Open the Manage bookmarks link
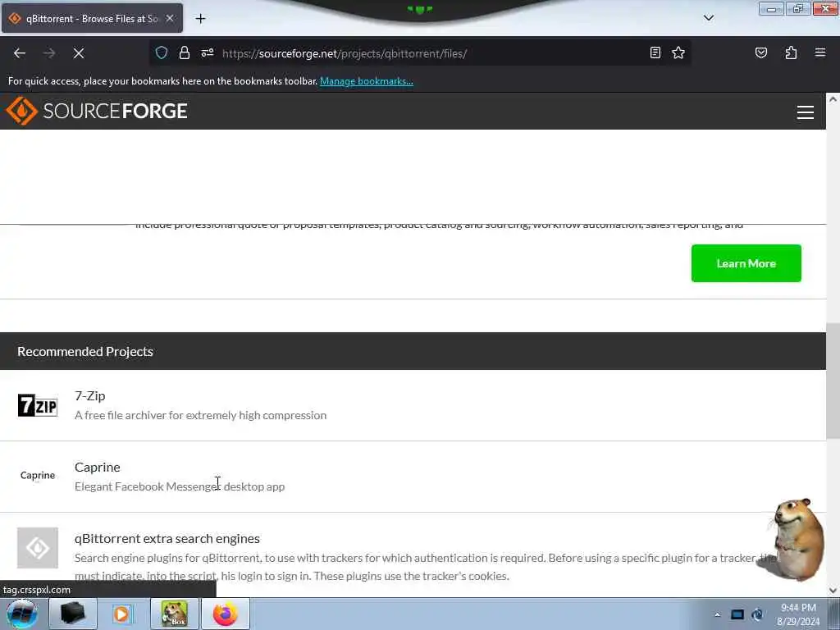This screenshot has width=840, height=630. pos(367,81)
